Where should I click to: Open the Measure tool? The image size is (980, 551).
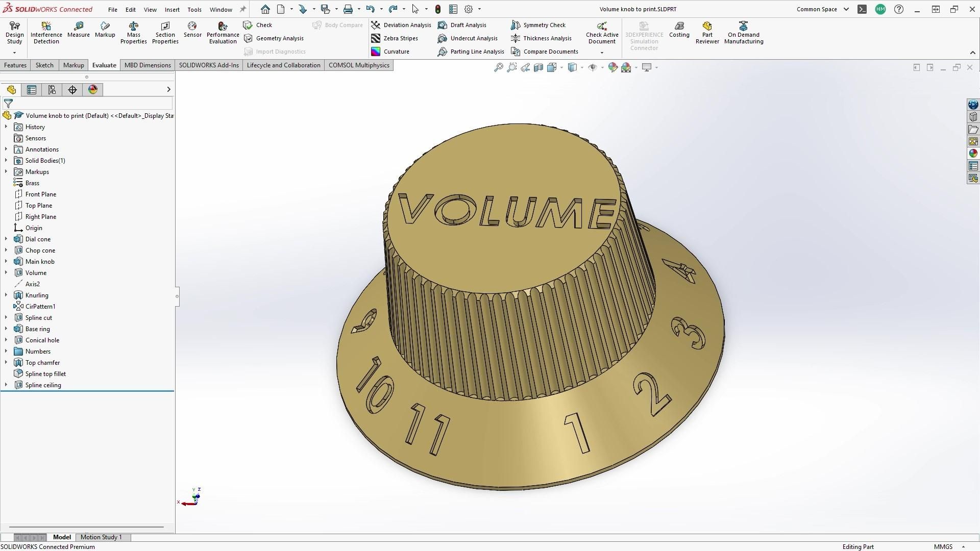pos(78,30)
